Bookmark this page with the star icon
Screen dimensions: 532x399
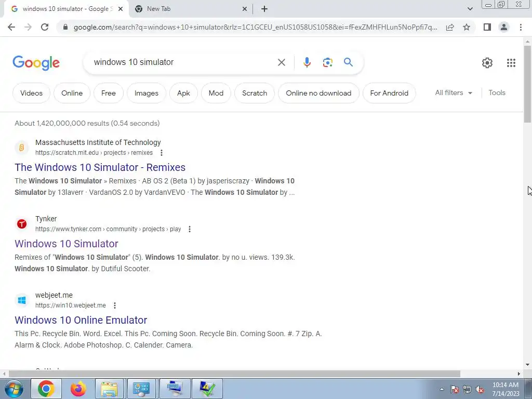point(467,27)
